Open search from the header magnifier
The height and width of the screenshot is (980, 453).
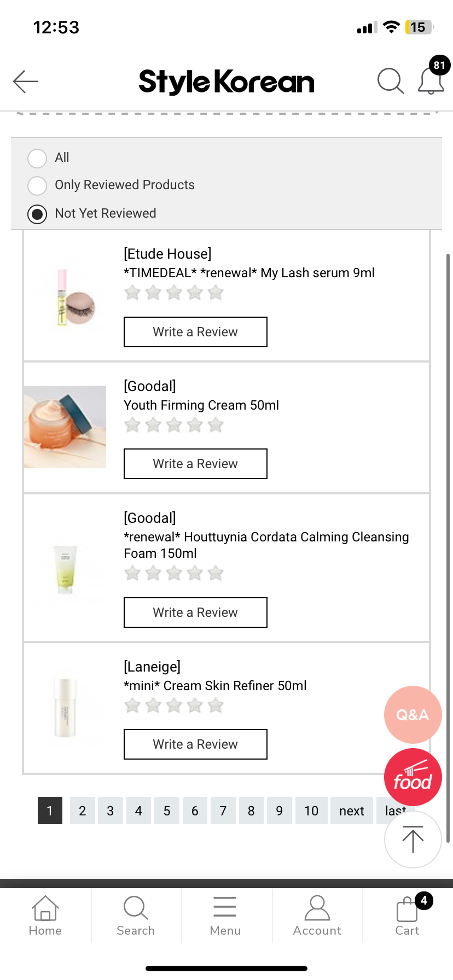click(x=390, y=81)
